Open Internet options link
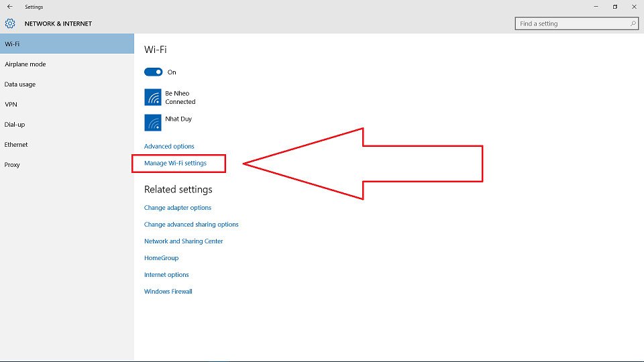Image resolution: width=644 pixels, height=362 pixels. [166, 275]
